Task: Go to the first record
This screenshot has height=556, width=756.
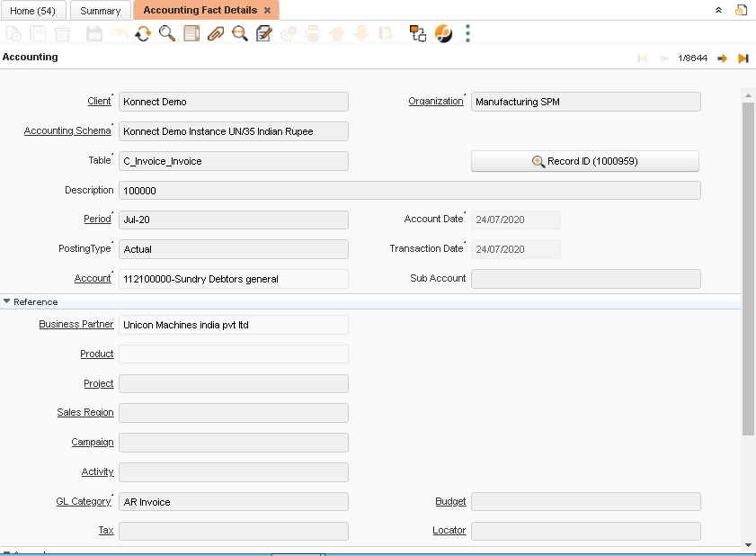Action: [642, 58]
